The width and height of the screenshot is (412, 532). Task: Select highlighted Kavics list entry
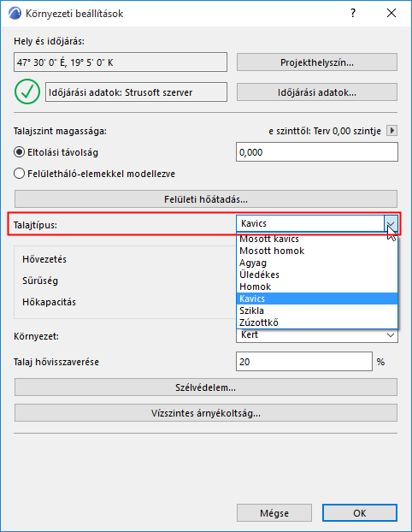coord(317,299)
